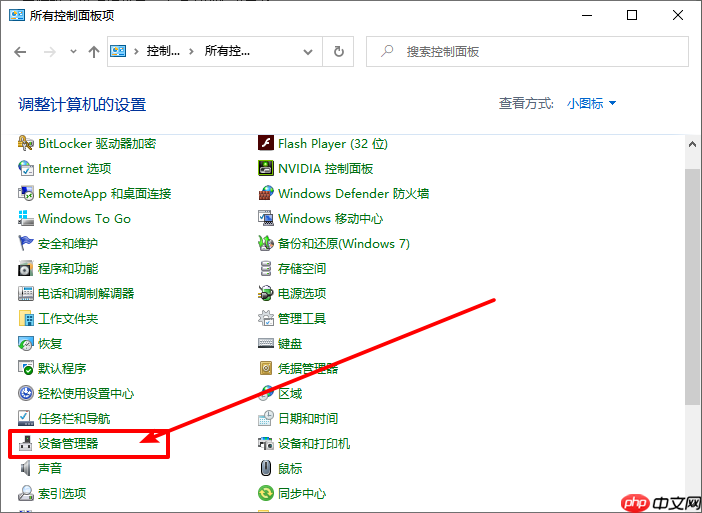Click the 设备管理器 icon

pyautogui.click(x=26, y=444)
